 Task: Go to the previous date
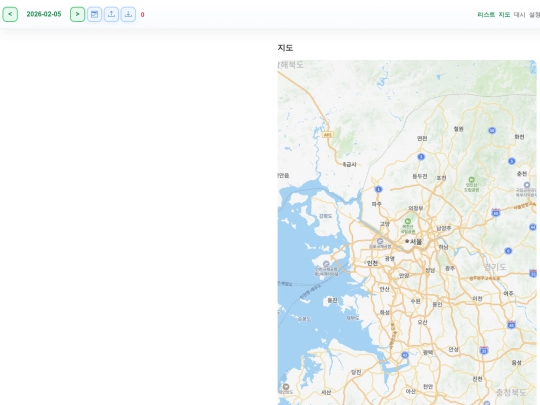click(10, 14)
